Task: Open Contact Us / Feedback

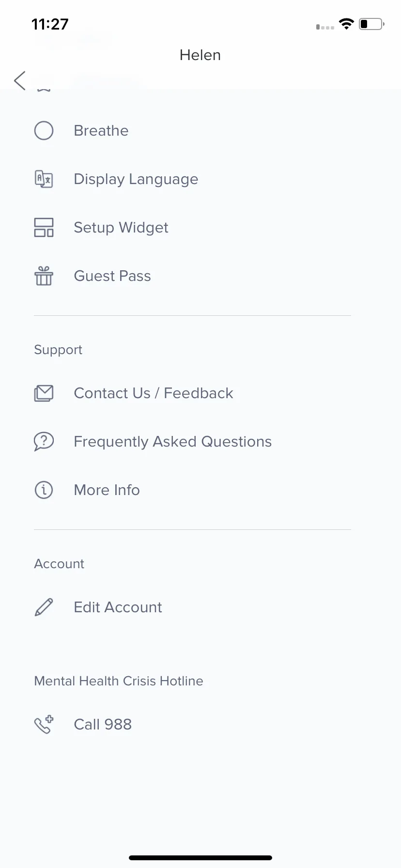Action: point(192,393)
